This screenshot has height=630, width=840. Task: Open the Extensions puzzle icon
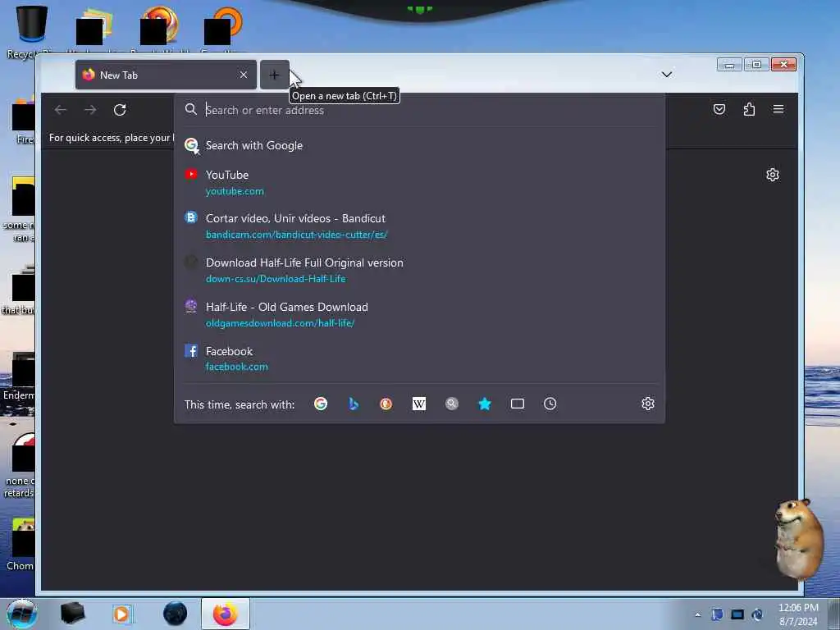[x=749, y=109]
